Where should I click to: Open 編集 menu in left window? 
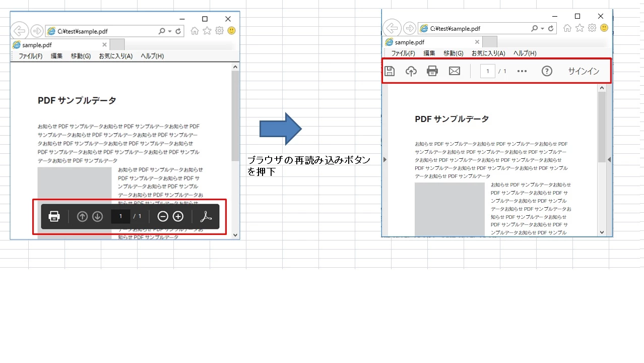tap(56, 56)
